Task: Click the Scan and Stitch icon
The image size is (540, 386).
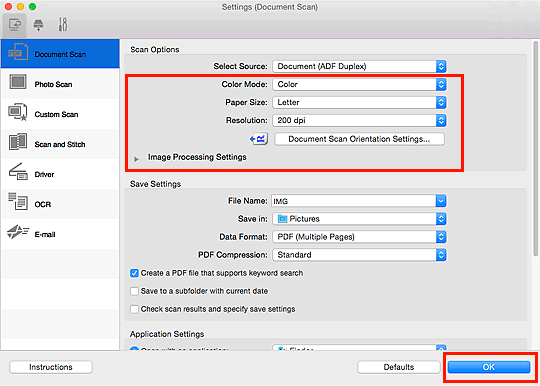Action: click(x=18, y=142)
